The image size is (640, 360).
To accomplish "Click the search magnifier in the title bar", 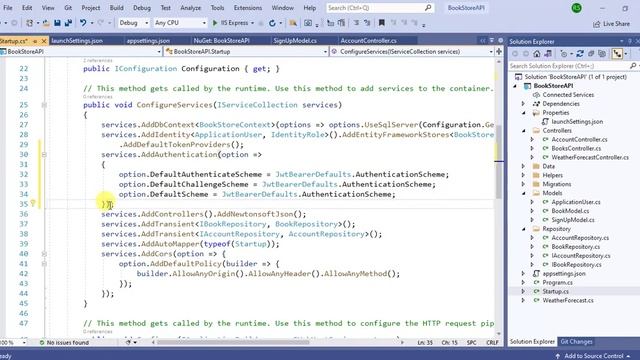I will click(427, 8).
